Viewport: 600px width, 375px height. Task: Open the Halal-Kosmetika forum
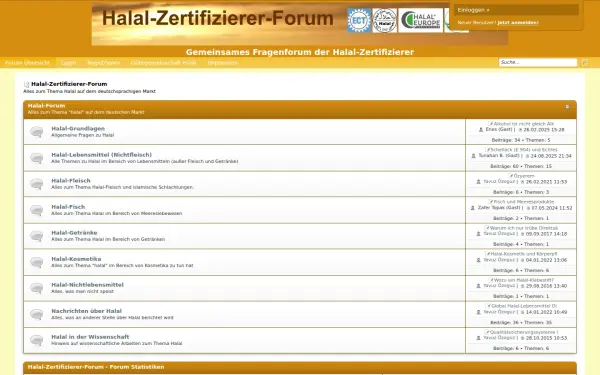click(76, 259)
